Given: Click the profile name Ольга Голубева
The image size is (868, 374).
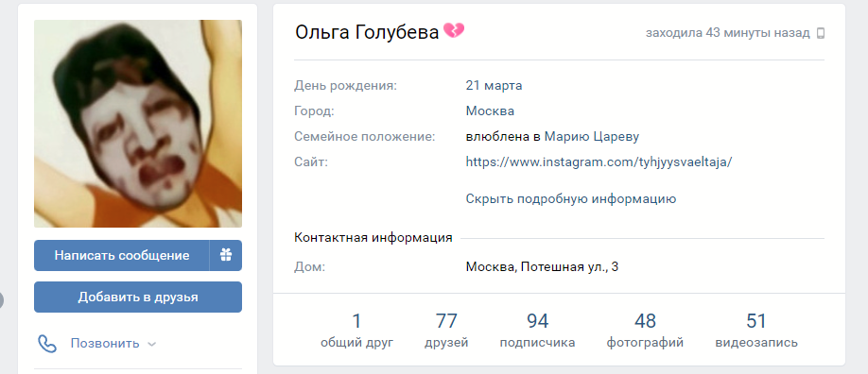Looking at the screenshot, I should 367,32.
